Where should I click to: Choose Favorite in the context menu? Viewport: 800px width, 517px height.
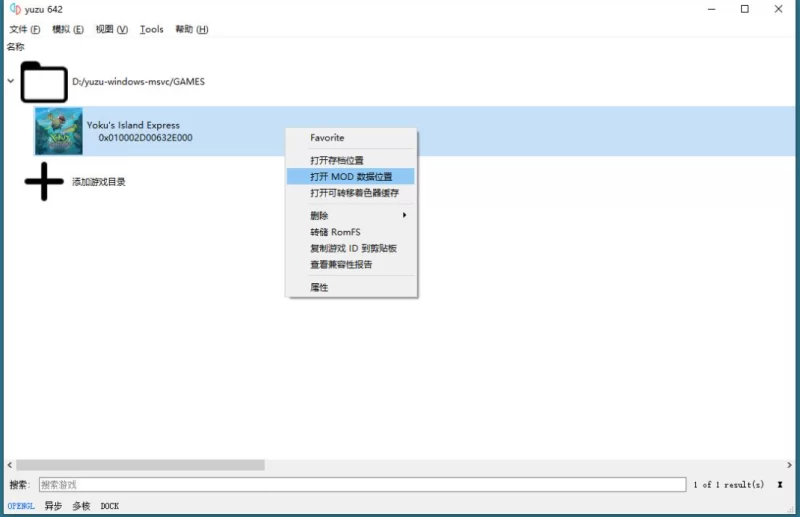click(x=351, y=138)
